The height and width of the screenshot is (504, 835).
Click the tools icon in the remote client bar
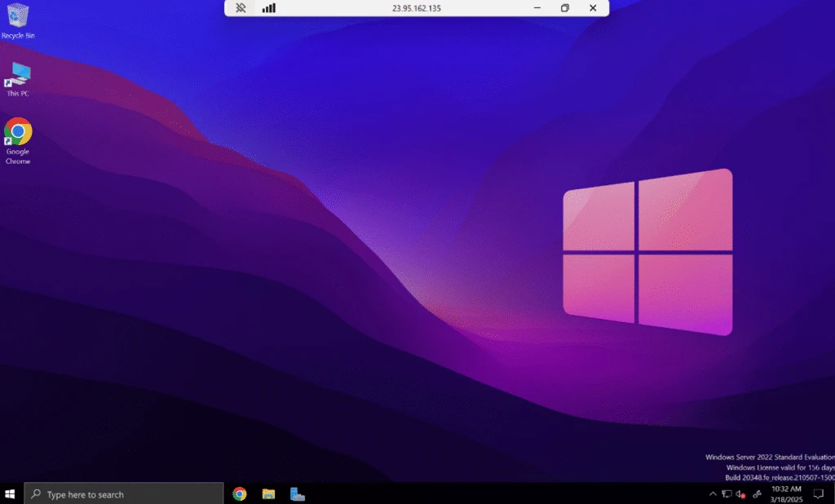(x=241, y=8)
